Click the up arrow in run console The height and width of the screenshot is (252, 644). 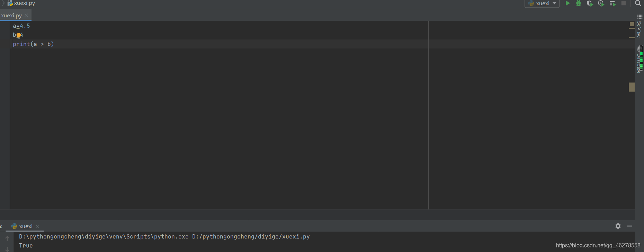(x=7, y=238)
